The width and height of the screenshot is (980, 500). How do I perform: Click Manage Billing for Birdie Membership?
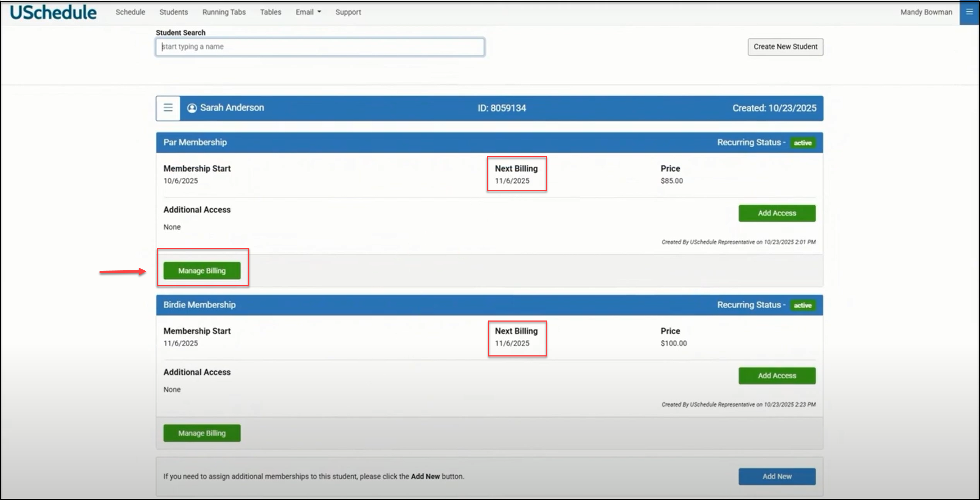pos(202,434)
